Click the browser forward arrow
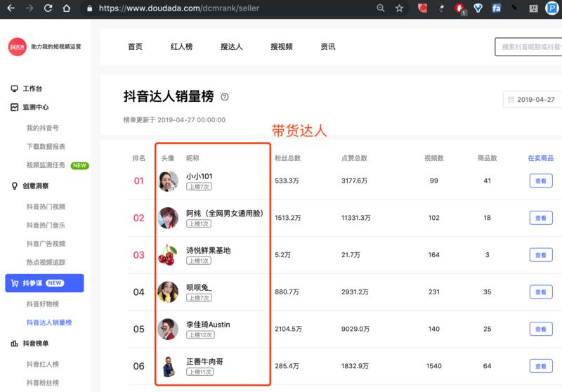This screenshot has height=392, width=562. point(30,8)
